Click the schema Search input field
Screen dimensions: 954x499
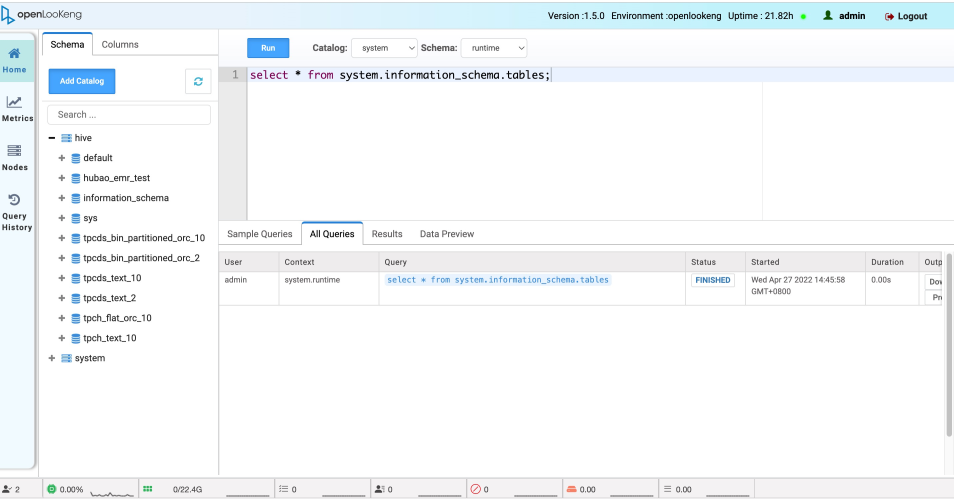(129, 115)
